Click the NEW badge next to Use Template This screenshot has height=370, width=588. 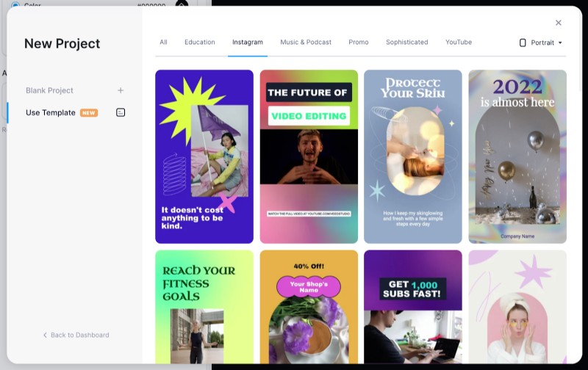(x=89, y=113)
